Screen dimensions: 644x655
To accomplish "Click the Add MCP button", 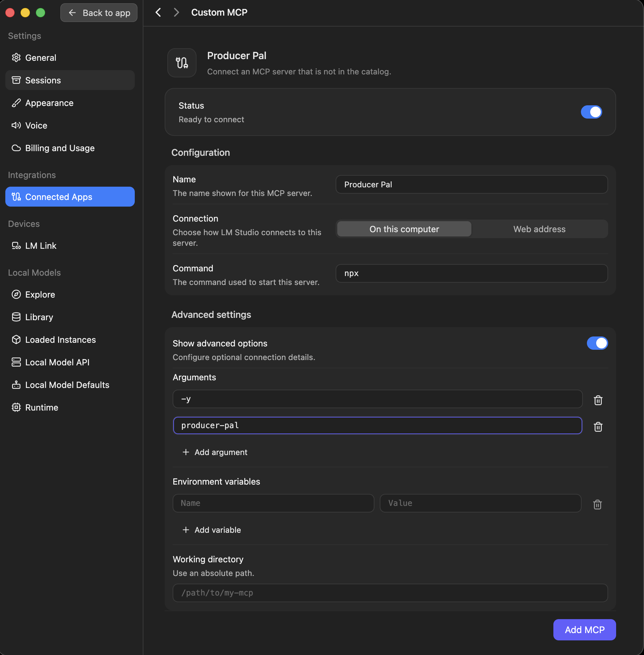I will coord(584,630).
